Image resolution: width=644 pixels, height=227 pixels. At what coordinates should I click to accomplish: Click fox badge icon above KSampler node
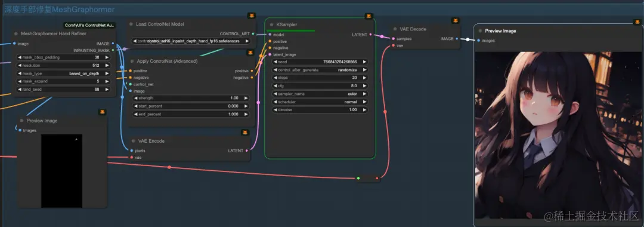point(369,16)
